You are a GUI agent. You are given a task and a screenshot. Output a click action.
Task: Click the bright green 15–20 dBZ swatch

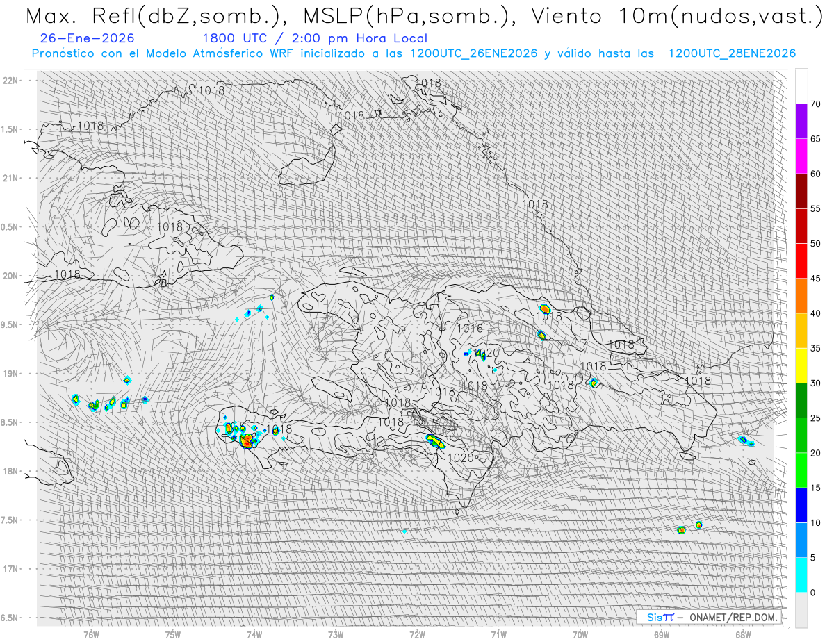(x=801, y=470)
